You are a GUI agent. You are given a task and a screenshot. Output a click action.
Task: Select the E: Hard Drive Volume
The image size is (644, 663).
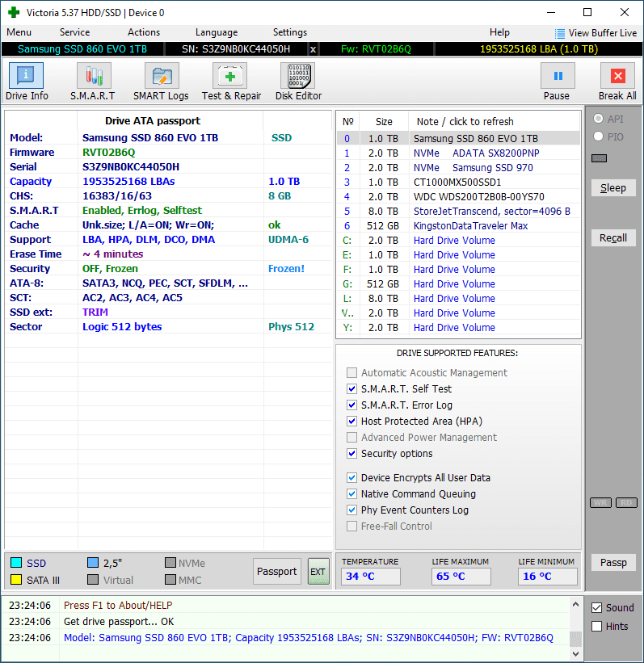click(459, 255)
